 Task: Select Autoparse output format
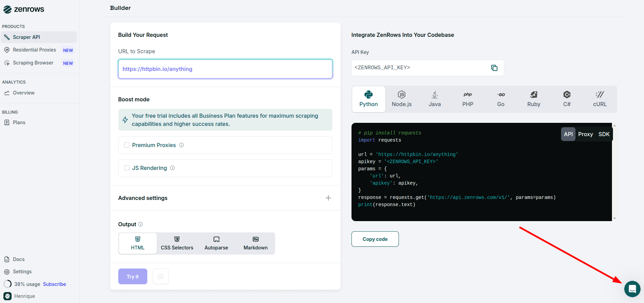point(216,243)
